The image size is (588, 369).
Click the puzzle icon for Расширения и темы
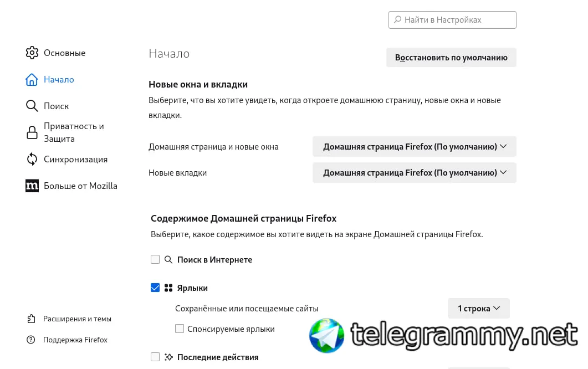(31, 319)
